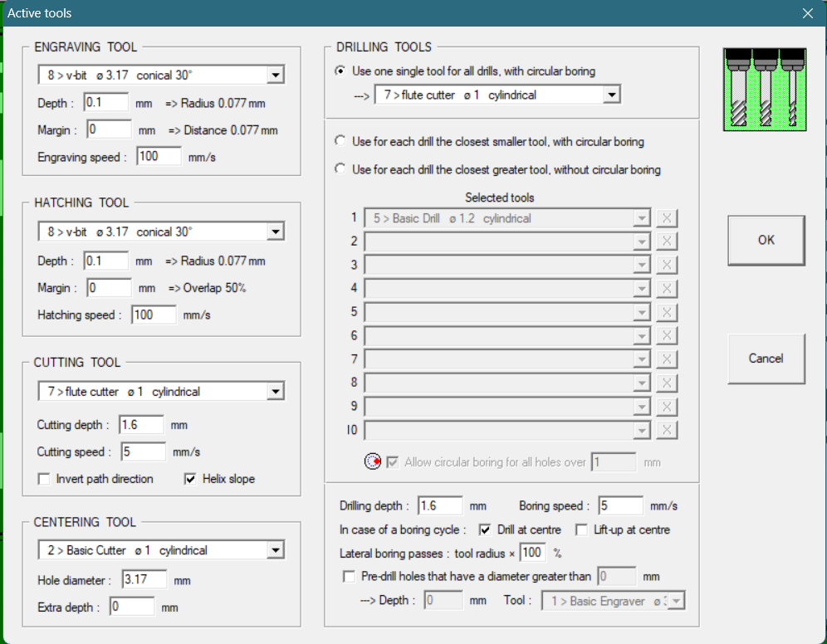Image resolution: width=827 pixels, height=644 pixels.
Task: Click the Hatching Margin field
Action: pos(109,287)
